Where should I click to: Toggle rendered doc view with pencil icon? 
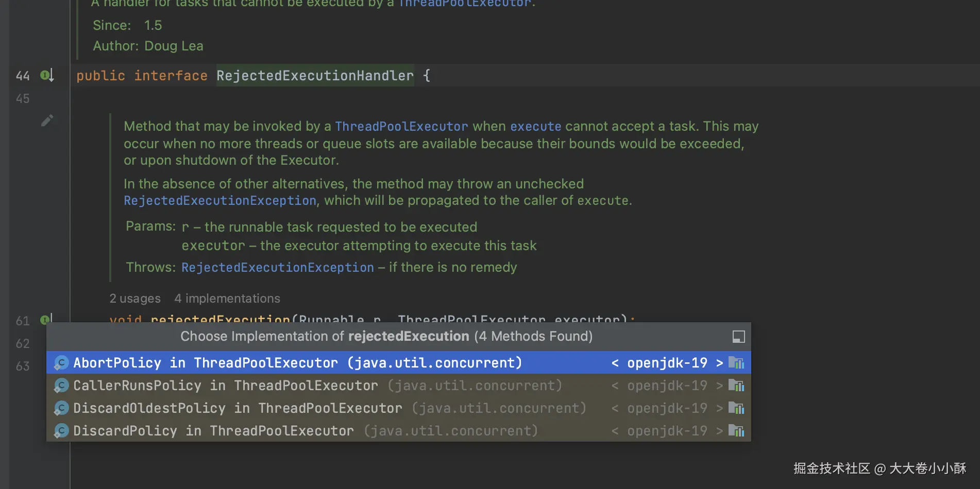(47, 121)
